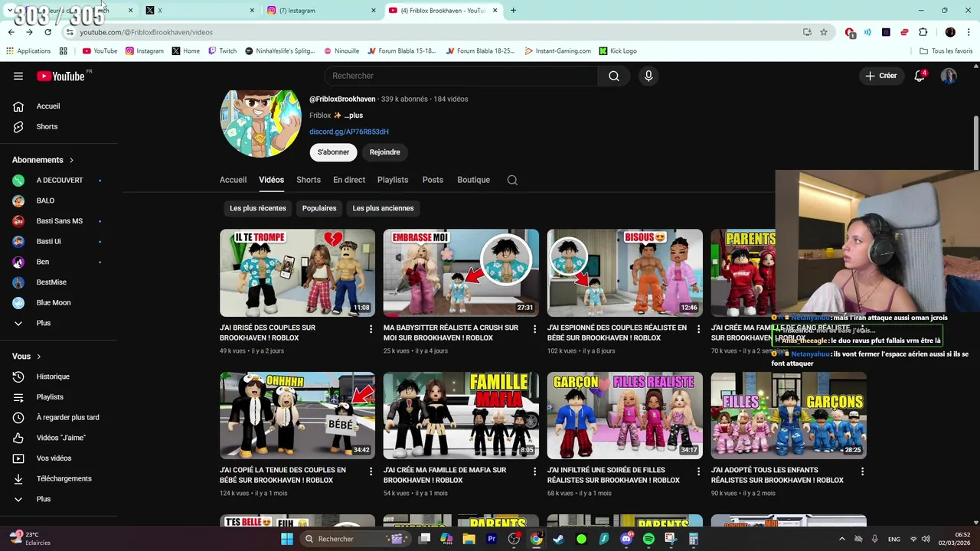This screenshot has width=980, height=551.
Task: Click the Rechercher search field
Action: point(462,76)
